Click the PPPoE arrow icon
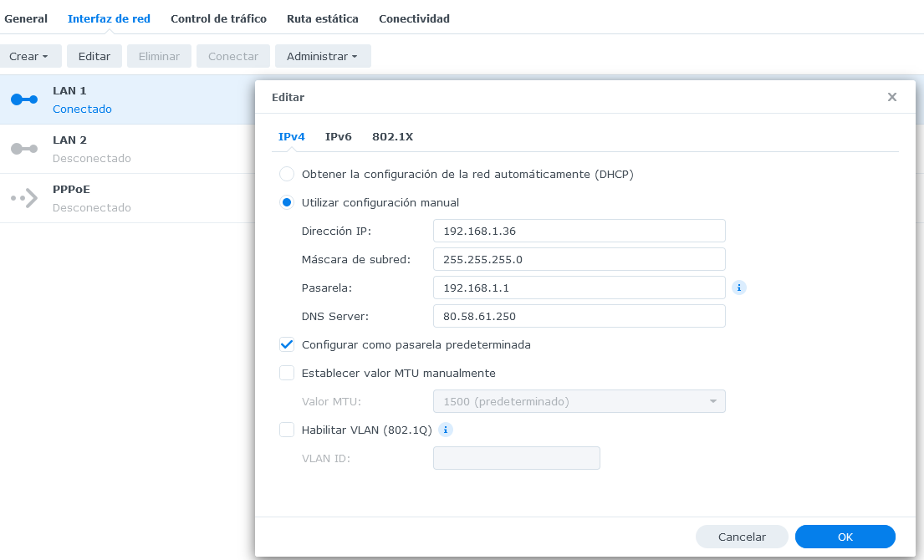The height and width of the screenshot is (560, 924). (x=24, y=198)
